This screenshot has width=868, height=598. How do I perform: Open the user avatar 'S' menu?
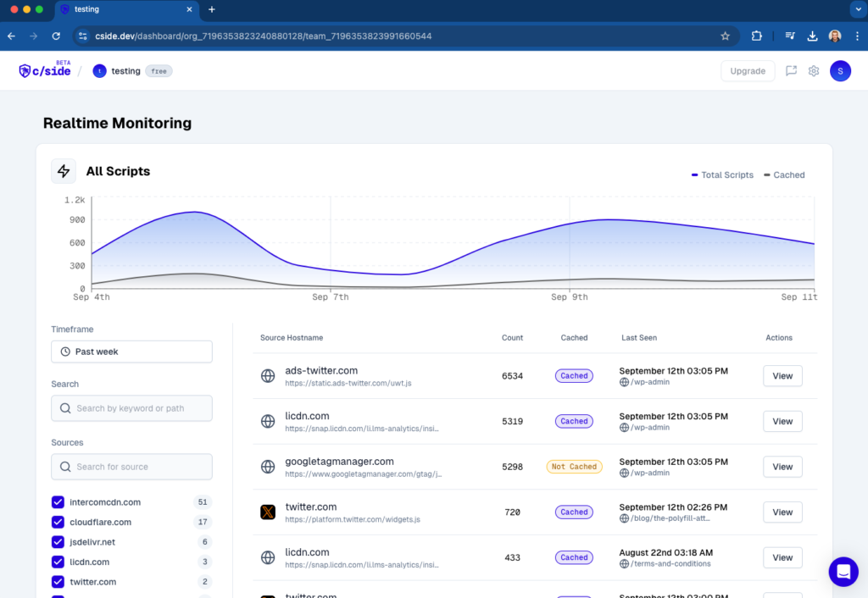pos(840,71)
